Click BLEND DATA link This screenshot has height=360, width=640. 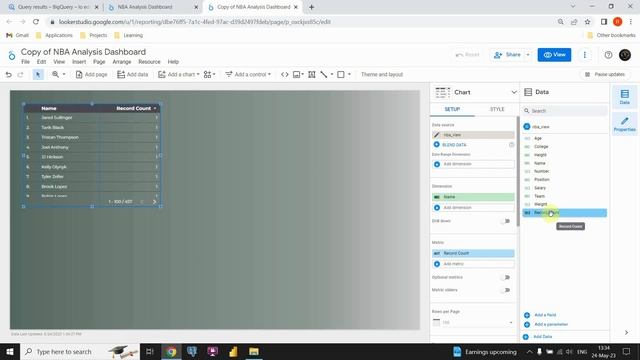(454, 145)
